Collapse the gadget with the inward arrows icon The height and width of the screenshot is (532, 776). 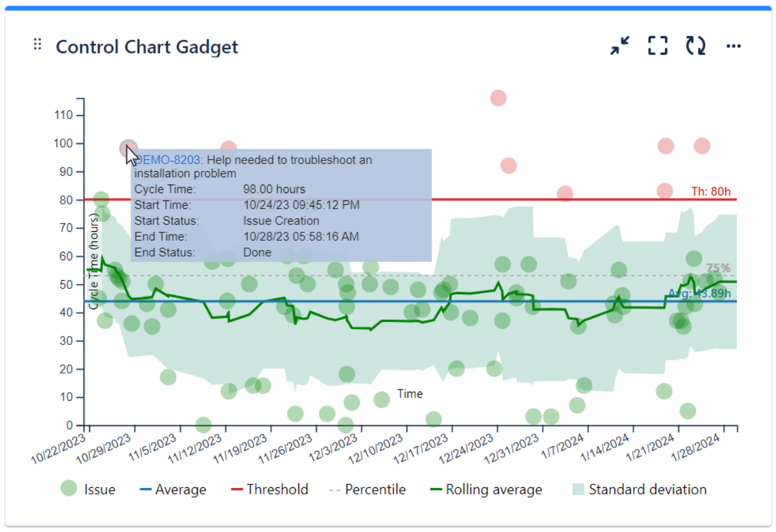click(x=619, y=45)
